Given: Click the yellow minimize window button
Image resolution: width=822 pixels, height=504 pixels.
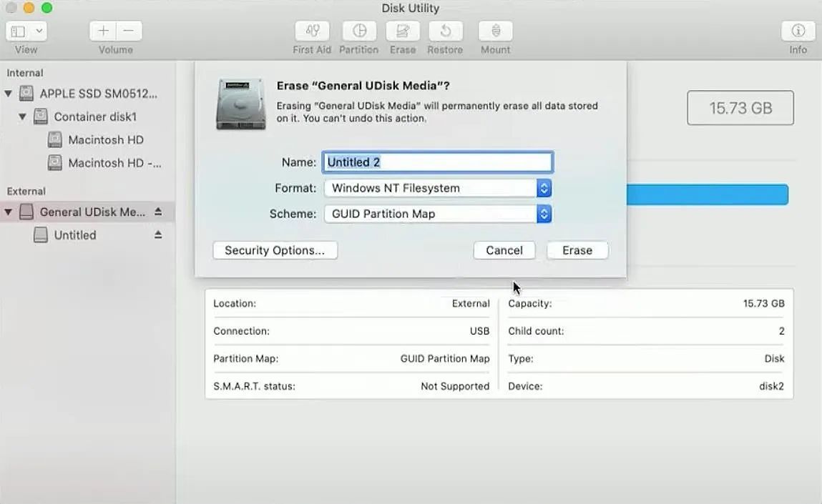Looking at the screenshot, I should pos(29,8).
